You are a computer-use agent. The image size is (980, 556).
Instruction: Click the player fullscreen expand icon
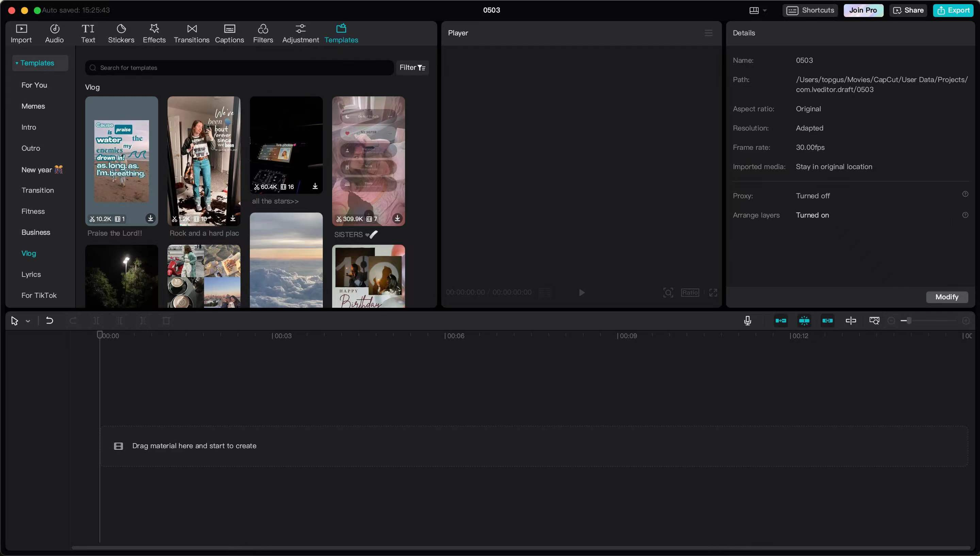tap(713, 292)
